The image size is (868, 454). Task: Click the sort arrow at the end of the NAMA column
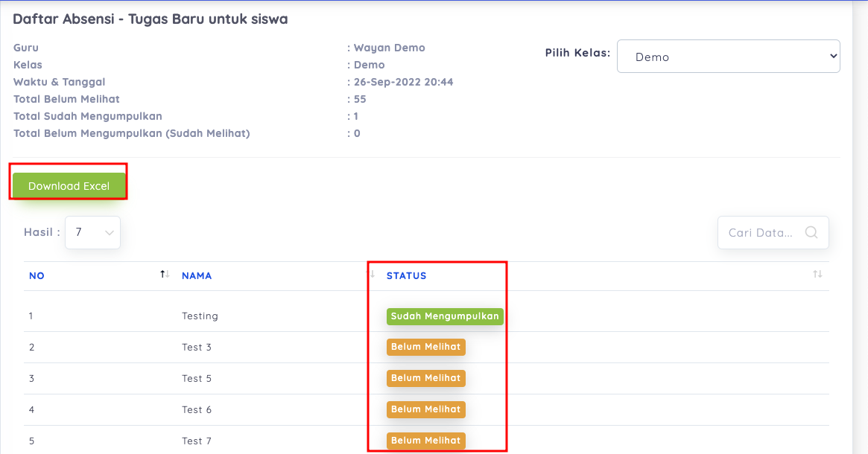(372, 275)
